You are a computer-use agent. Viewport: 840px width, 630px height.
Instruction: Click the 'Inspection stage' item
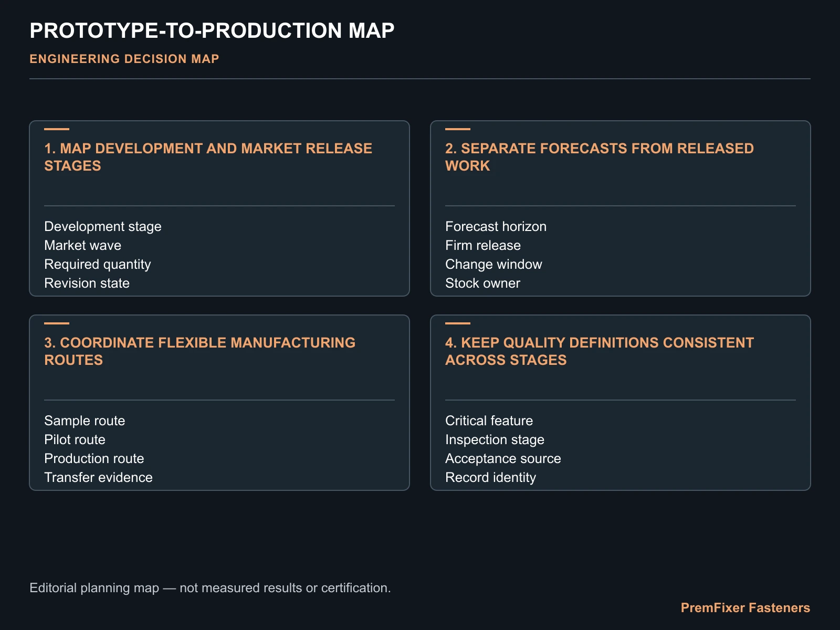(x=495, y=439)
